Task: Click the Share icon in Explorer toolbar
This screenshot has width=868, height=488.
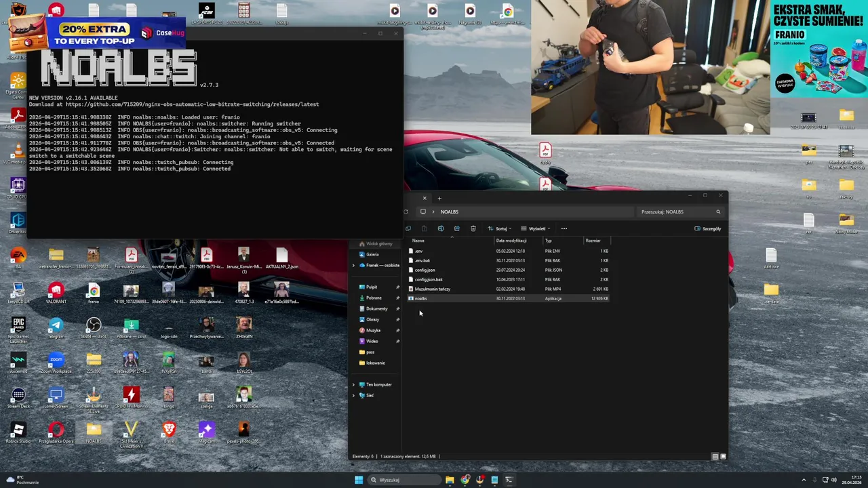Action: pyautogui.click(x=456, y=228)
